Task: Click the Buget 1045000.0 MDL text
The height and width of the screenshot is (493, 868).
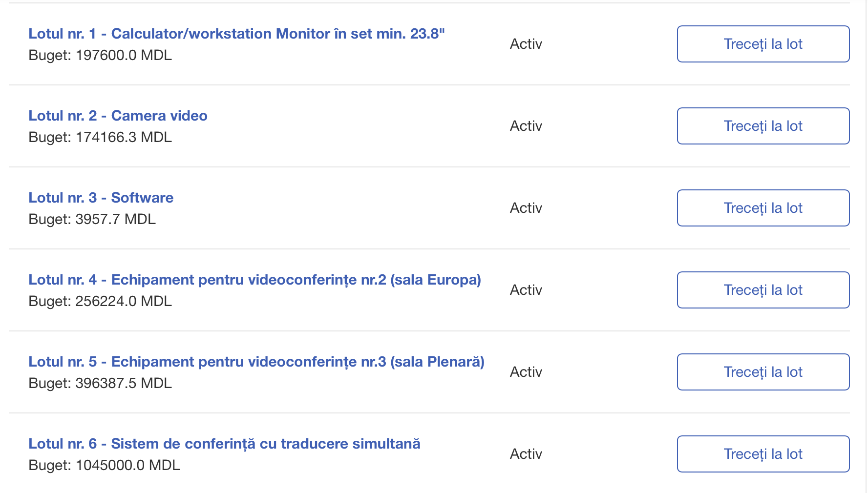Action: 104,465
